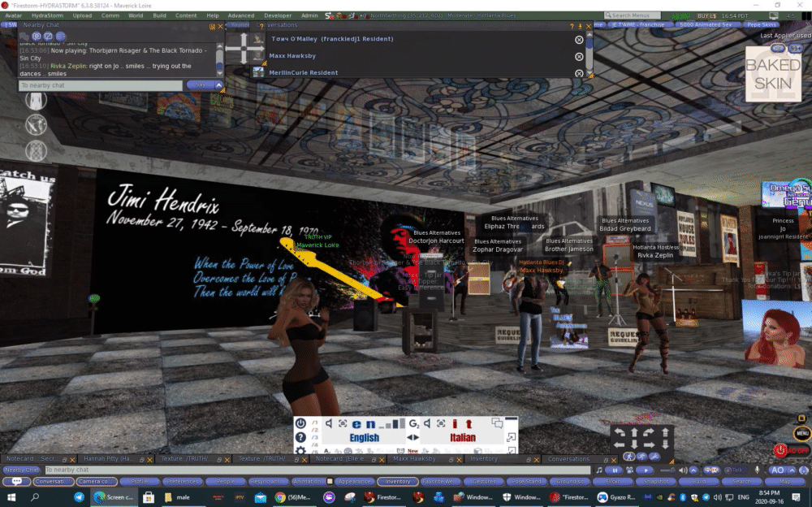
Task: Click the turn right arrow in movement pad
Action: click(649, 432)
